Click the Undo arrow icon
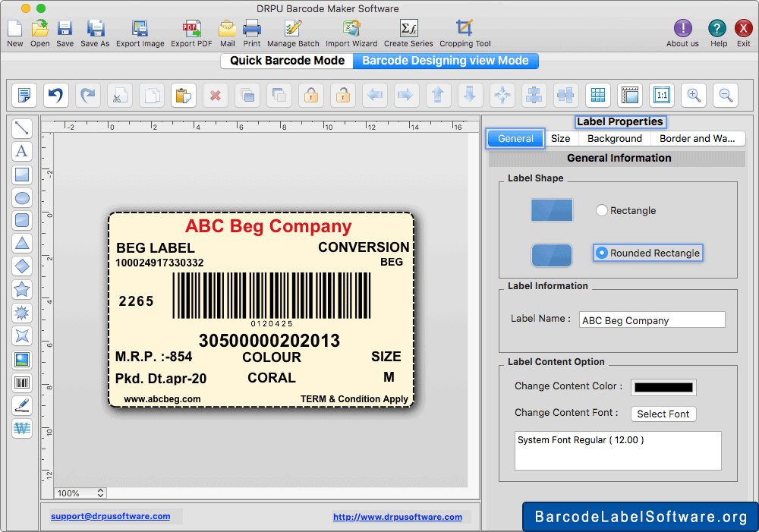 point(55,95)
